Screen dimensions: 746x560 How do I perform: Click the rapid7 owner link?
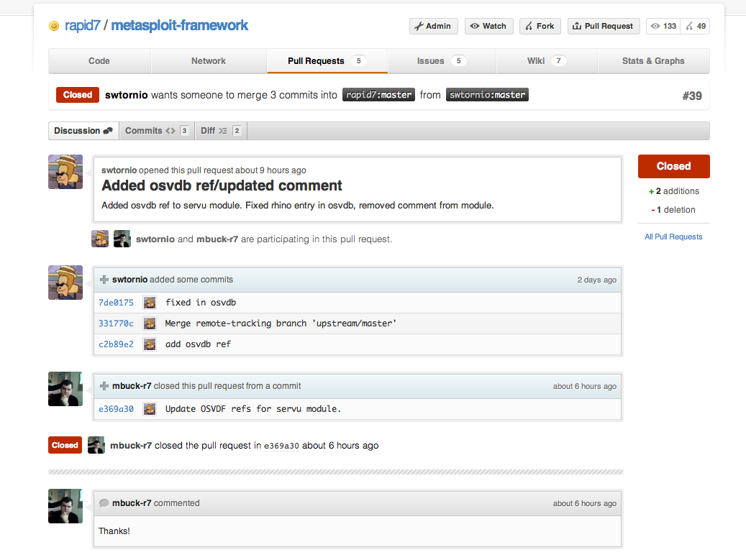83,25
